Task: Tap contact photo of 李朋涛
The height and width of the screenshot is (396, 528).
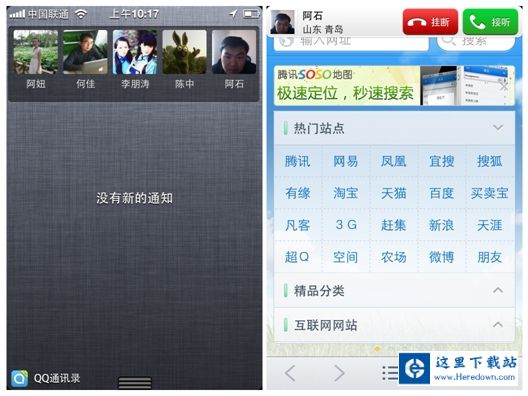Action: pos(135,52)
